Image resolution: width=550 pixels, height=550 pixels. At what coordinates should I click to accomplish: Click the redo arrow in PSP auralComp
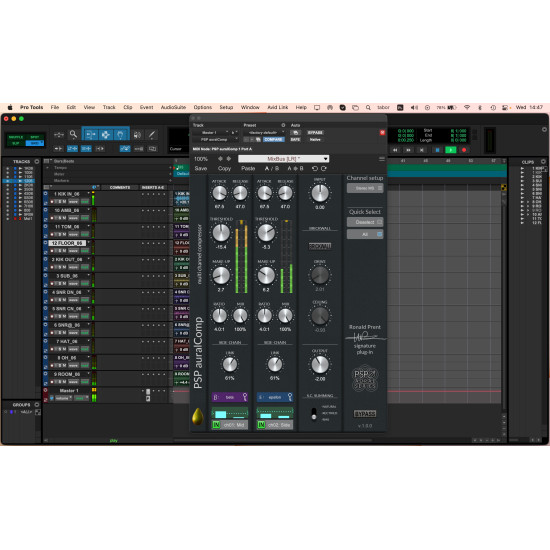[323, 168]
